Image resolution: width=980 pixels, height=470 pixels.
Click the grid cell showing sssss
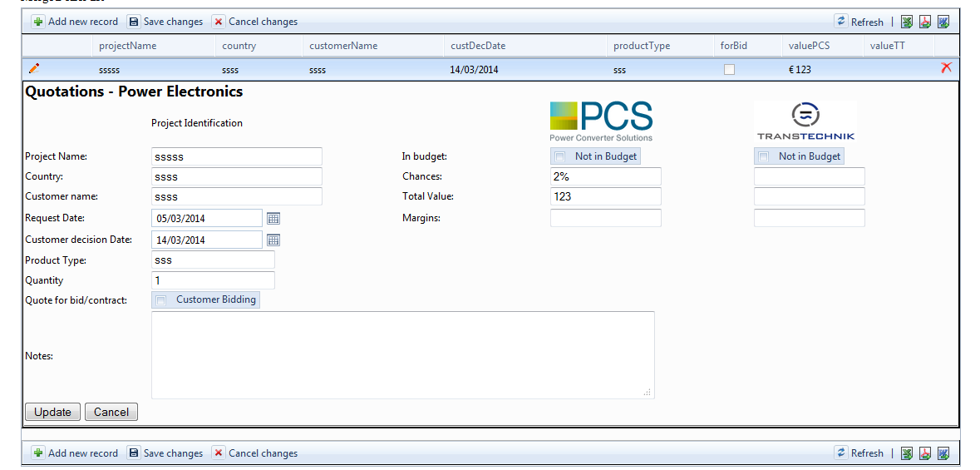tap(109, 70)
